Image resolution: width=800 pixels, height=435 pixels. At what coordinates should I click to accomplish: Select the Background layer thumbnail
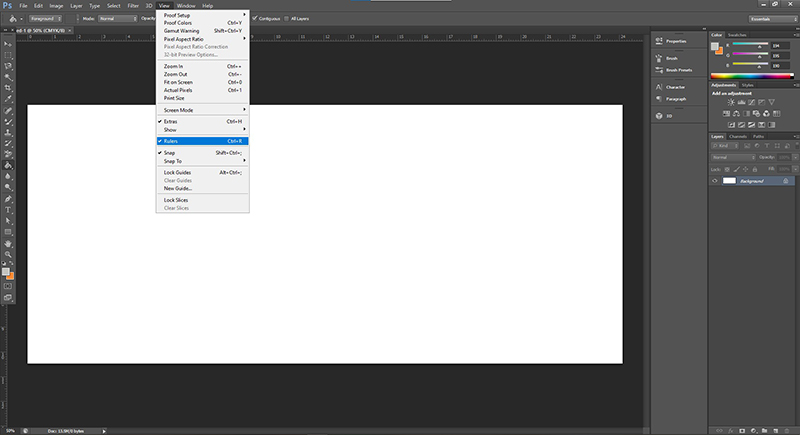(x=729, y=181)
